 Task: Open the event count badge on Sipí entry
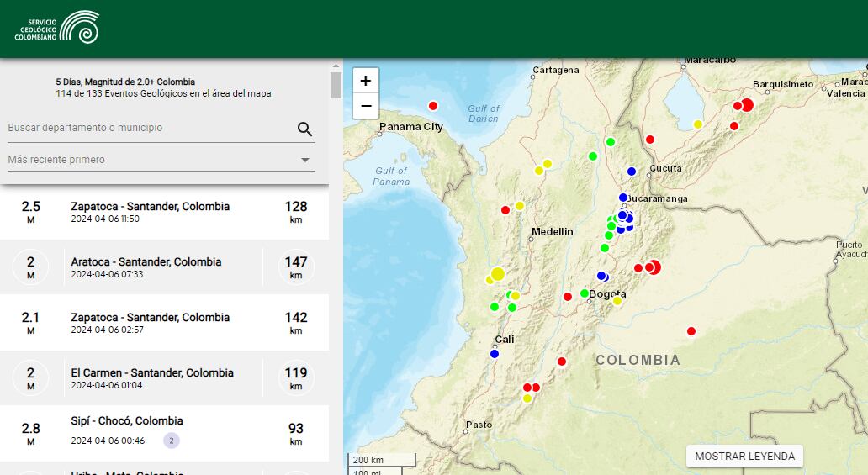point(172,441)
